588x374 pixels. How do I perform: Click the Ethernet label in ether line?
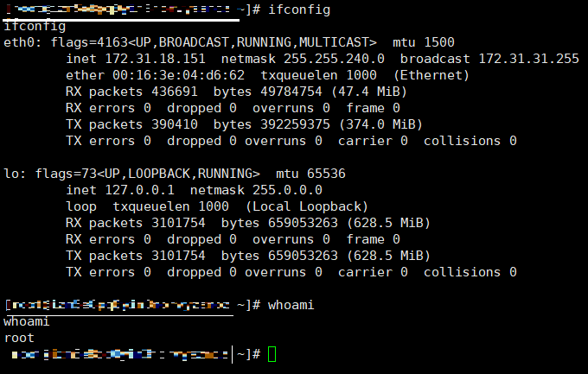click(x=431, y=75)
